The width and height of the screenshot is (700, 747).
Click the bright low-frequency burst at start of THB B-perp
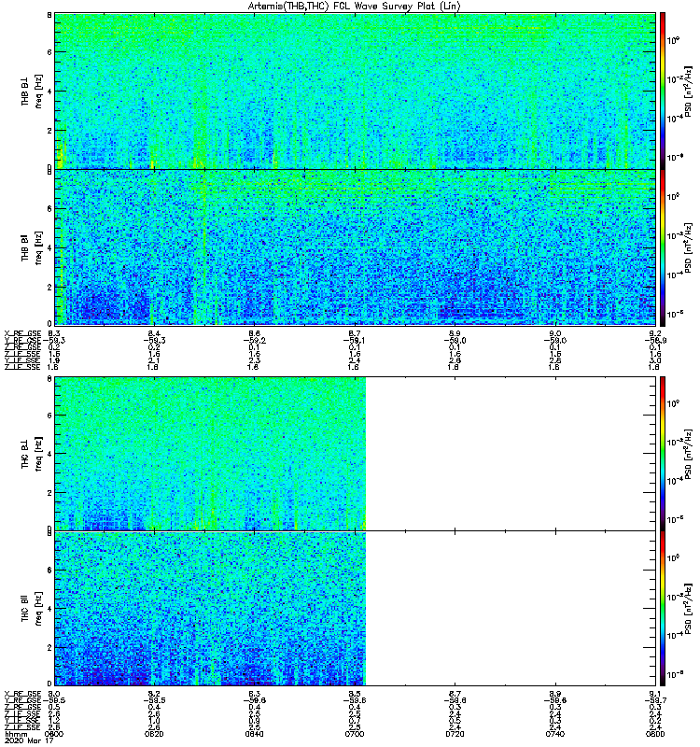click(x=61, y=152)
